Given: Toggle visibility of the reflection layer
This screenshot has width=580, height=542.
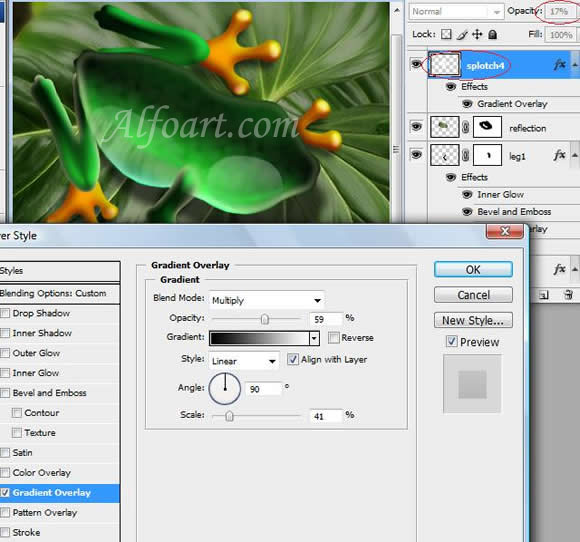Looking at the screenshot, I should point(416,127).
